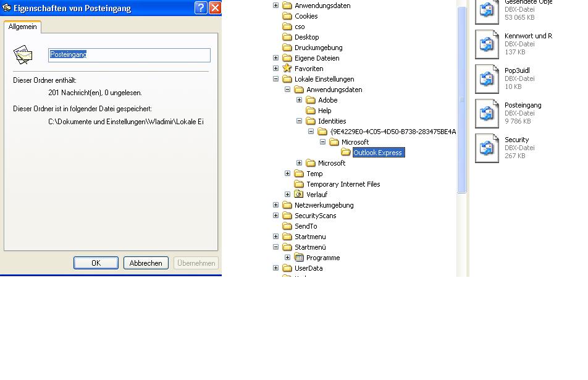Click the Temporary Internet Files folder icon
The image size is (588, 380).
(x=299, y=184)
